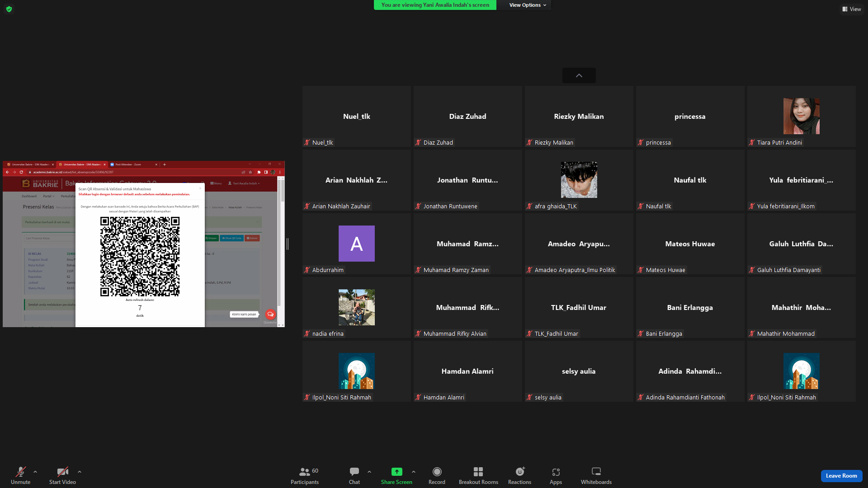Screen dimensions: 868x488
Task: Click the Leave Room button
Action: click(x=841, y=476)
